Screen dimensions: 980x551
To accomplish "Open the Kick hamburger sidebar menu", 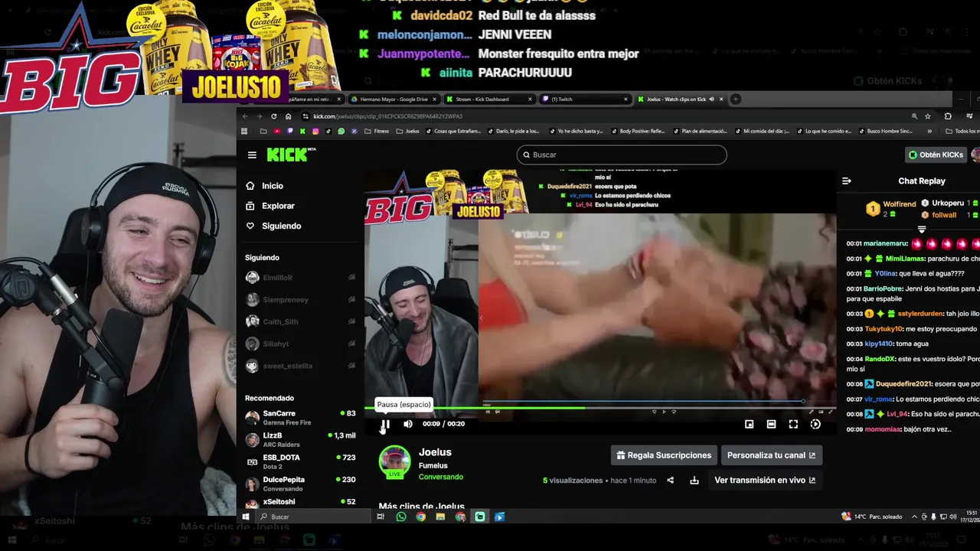I will click(x=252, y=155).
